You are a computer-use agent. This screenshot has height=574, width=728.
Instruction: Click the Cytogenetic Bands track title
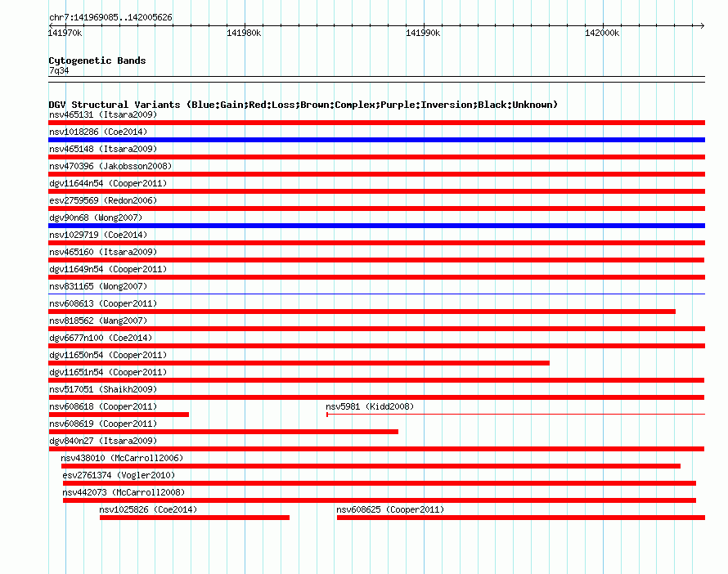pyautogui.click(x=97, y=61)
